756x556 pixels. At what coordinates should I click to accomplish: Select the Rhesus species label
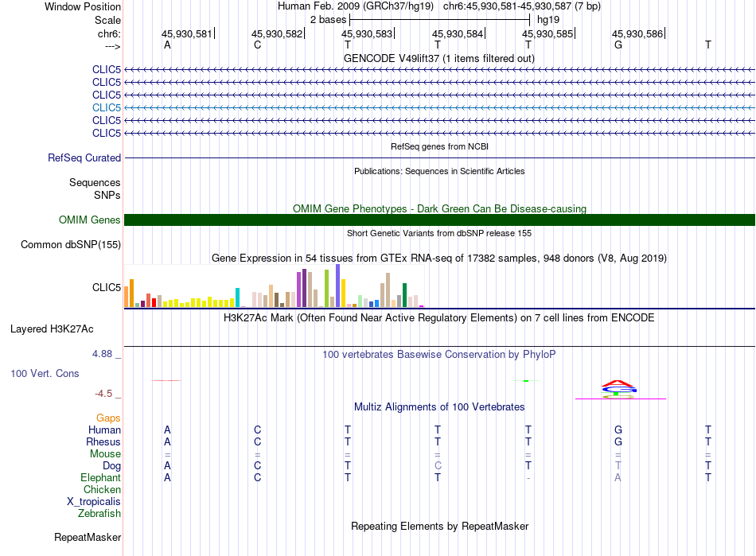(x=103, y=442)
